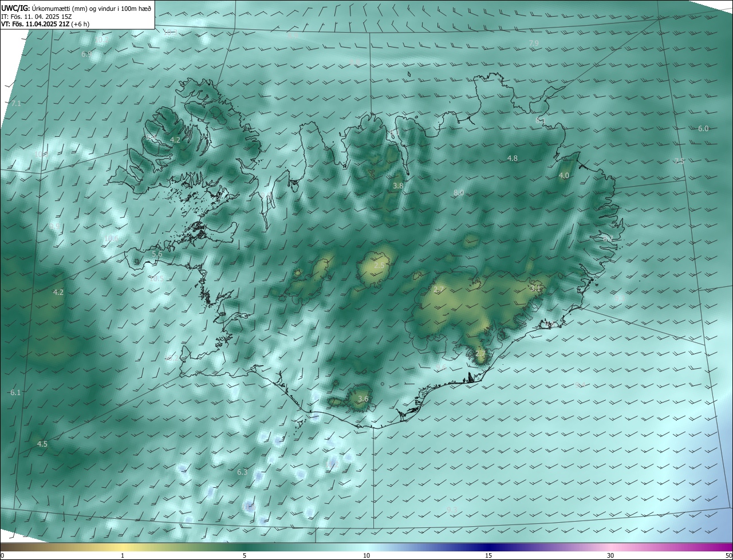Image resolution: width=733 pixels, height=560 pixels.
Task: Click the 6.9 value label on the map
Action: (86, 54)
